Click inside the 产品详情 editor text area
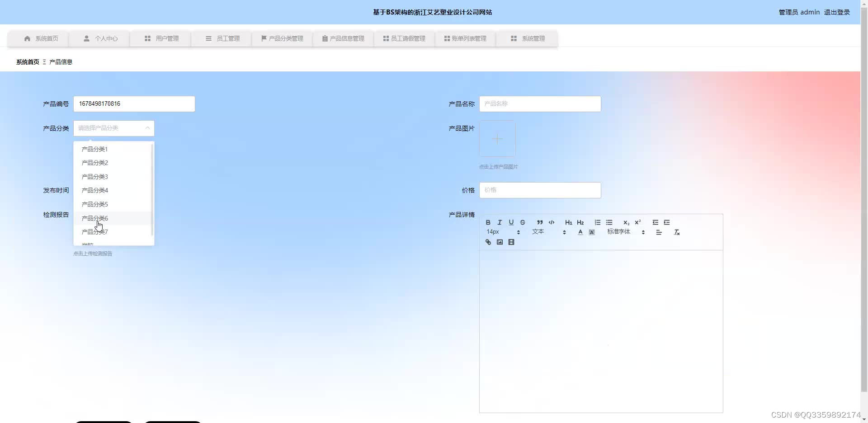 coord(601,331)
